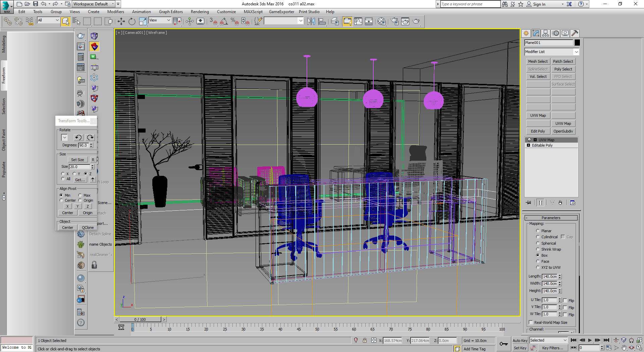Choose the Select and Rotate tool
Screen dimensions: 644x352
(x=132, y=21)
